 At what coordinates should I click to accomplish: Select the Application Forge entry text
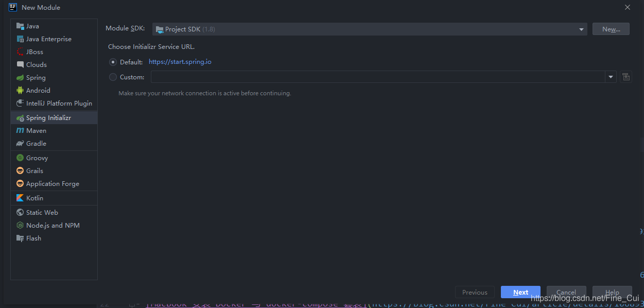pyautogui.click(x=53, y=184)
